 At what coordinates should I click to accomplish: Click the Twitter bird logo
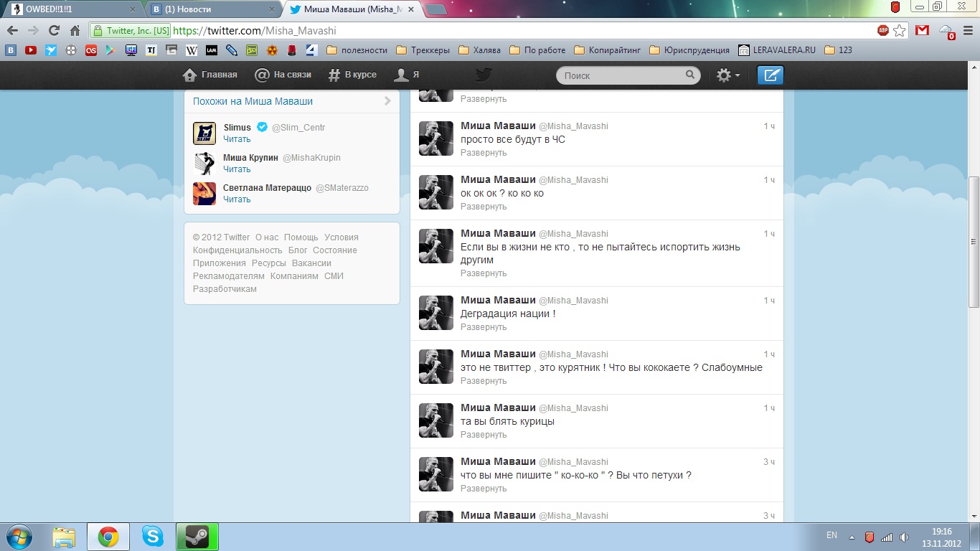click(x=484, y=75)
